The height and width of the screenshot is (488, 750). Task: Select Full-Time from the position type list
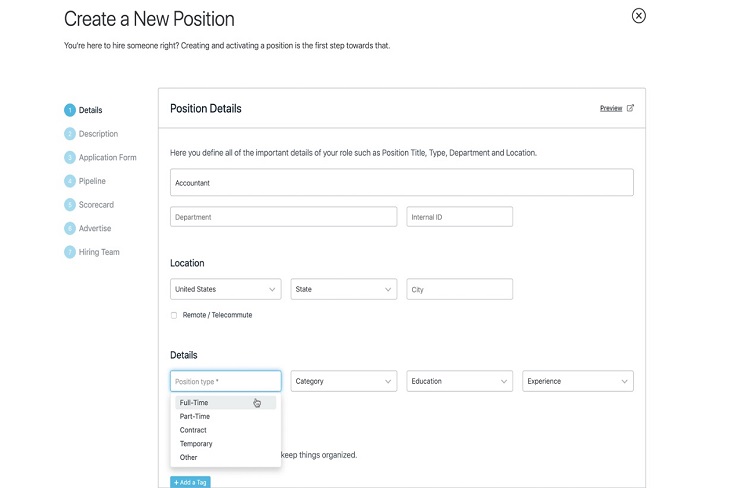226,402
